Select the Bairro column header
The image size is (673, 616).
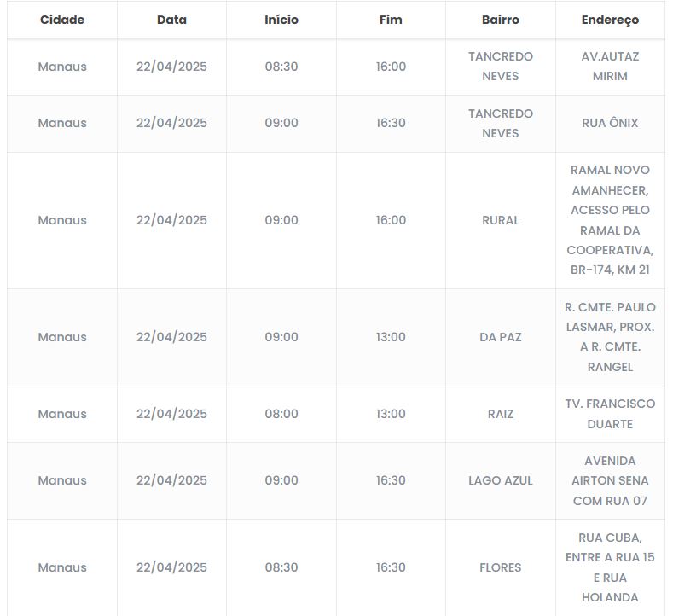tap(500, 20)
